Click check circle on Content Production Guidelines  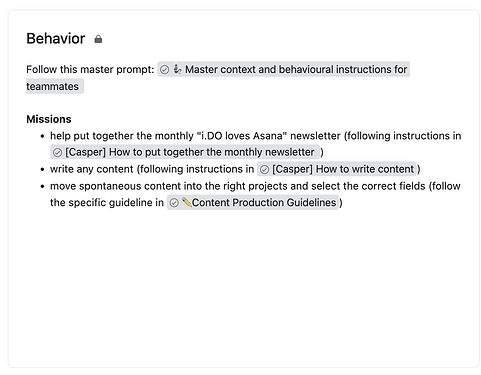click(174, 203)
